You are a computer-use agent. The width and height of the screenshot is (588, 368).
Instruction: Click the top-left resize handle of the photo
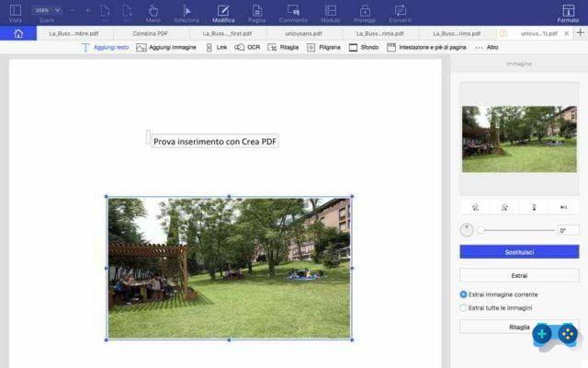coord(107,196)
